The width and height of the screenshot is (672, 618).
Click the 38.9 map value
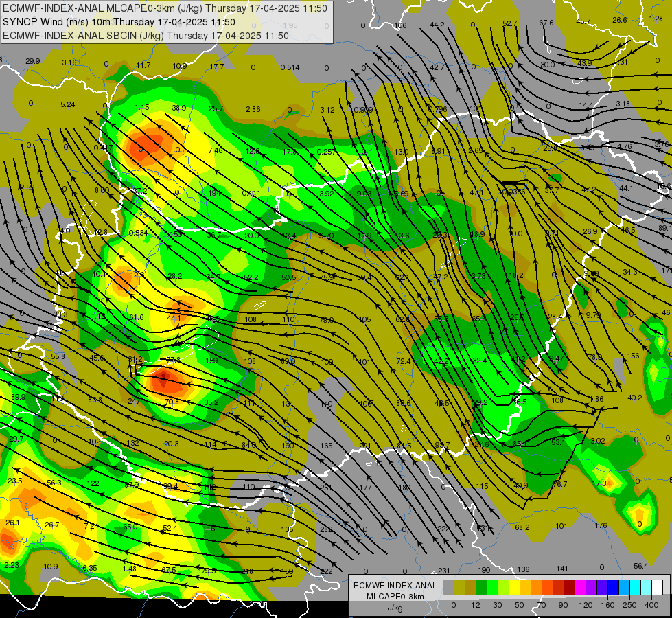[178, 108]
